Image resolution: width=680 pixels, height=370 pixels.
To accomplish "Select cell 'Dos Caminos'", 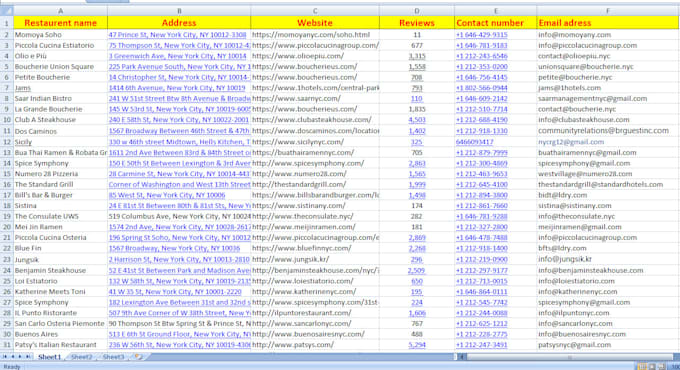I will [60, 131].
